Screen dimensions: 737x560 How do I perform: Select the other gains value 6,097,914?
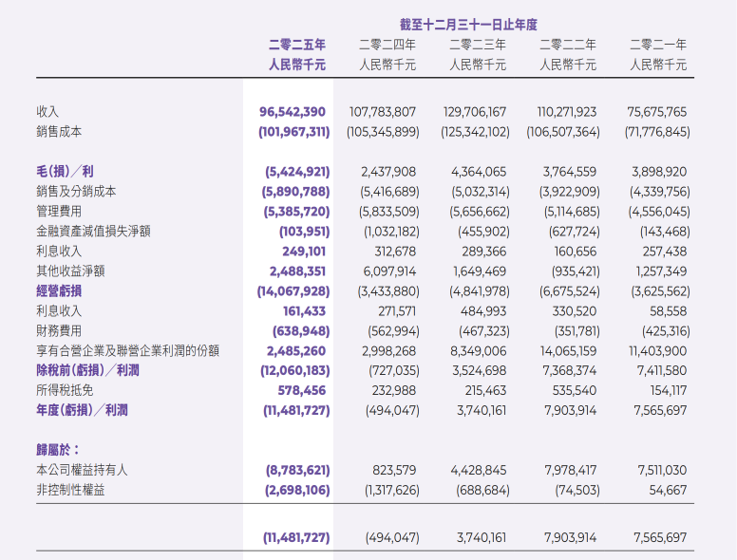click(389, 271)
